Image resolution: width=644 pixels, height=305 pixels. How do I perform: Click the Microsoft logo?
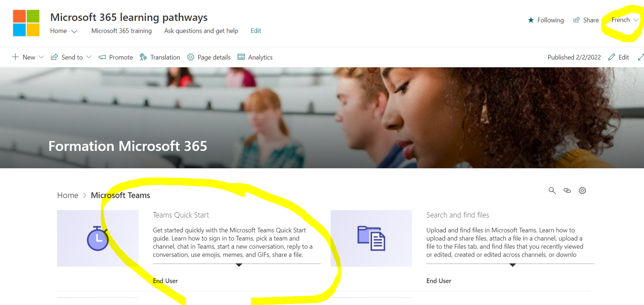point(26,23)
